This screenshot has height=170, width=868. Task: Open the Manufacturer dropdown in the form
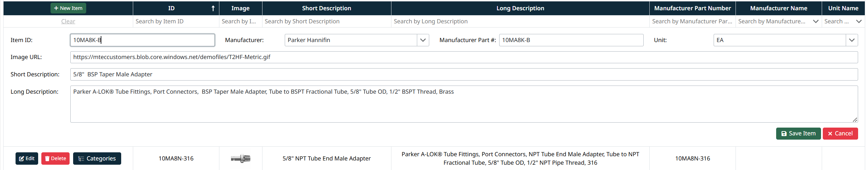pyautogui.click(x=423, y=40)
